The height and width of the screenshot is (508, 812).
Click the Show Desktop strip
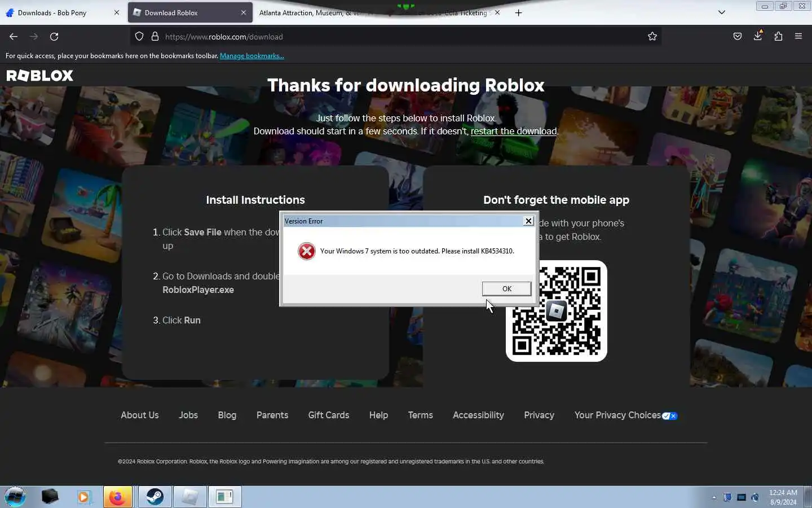point(807,497)
